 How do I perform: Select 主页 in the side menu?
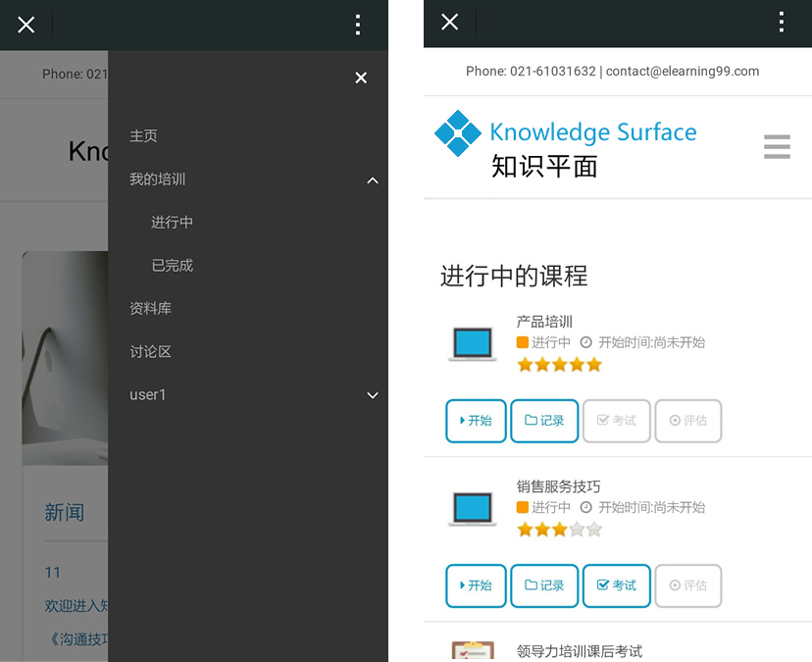144,136
